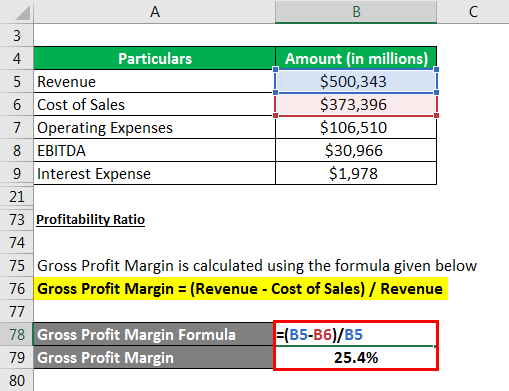Select row 78 header

(x=17, y=334)
